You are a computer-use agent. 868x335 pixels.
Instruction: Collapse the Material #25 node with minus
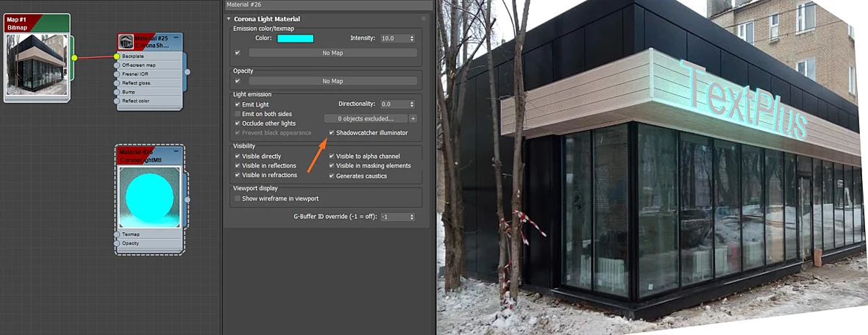176,37
